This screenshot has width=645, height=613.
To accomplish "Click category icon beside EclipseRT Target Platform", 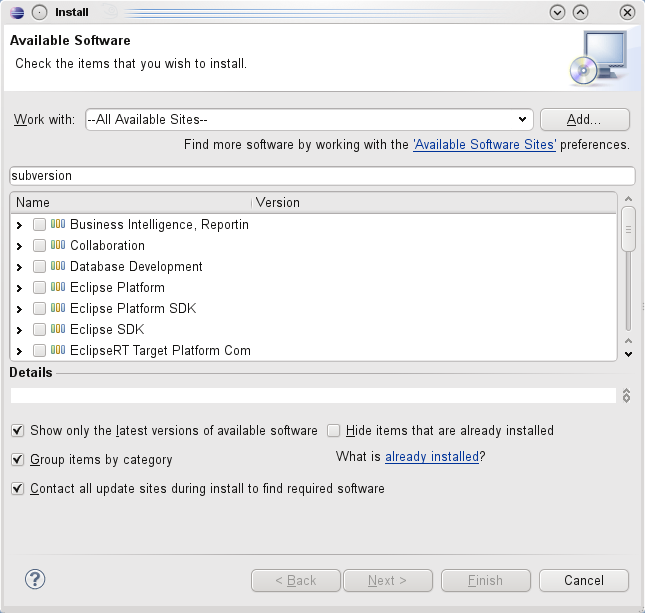I will (58, 350).
